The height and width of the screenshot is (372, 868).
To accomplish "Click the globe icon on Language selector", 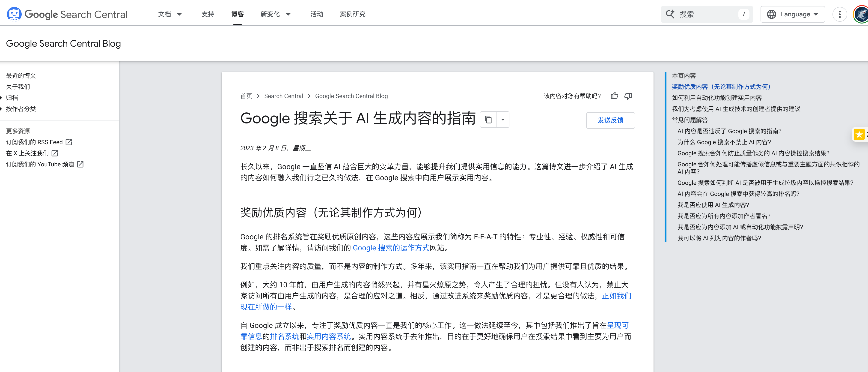I will [x=772, y=14].
